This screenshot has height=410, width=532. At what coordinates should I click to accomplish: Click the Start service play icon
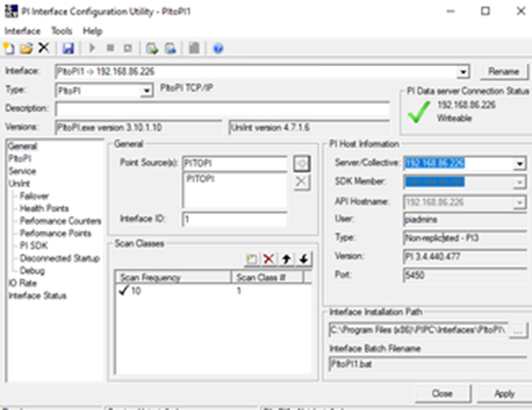point(92,48)
